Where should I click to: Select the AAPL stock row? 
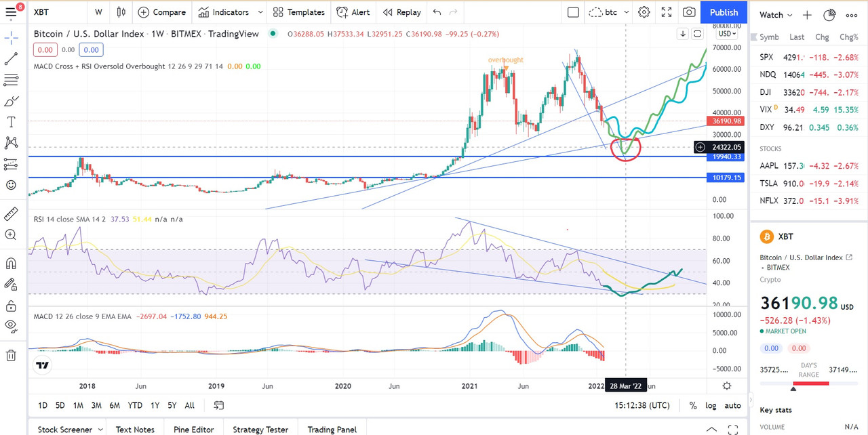[809, 165]
